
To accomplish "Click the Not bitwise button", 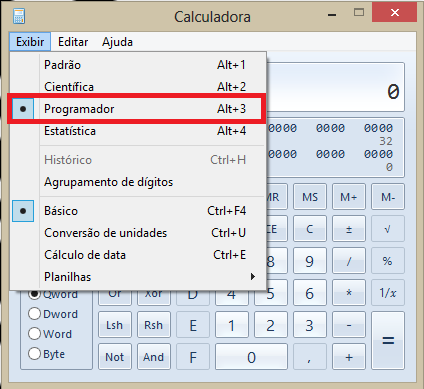I will point(115,357).
